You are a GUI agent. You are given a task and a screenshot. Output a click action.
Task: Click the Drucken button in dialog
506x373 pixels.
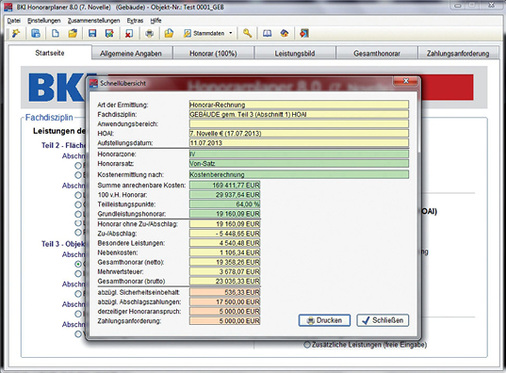(x=324, y=320)
